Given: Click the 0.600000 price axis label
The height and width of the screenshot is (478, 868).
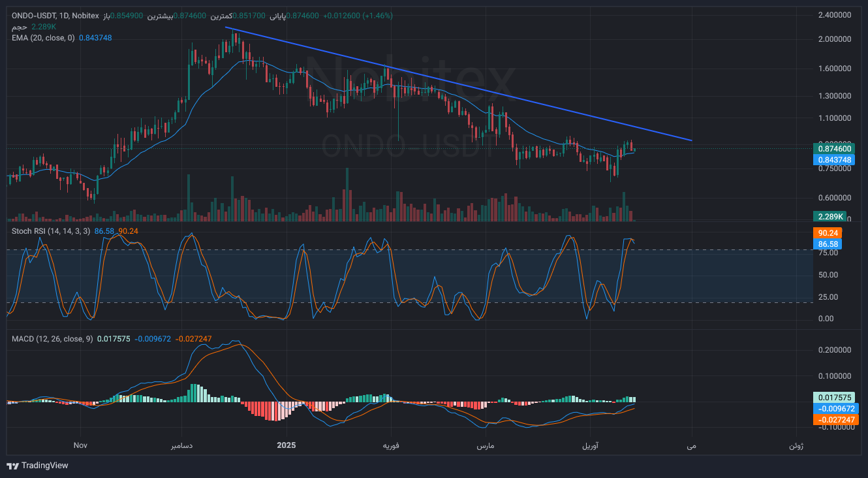Looking at the screenshot, I should coord(835,198).
